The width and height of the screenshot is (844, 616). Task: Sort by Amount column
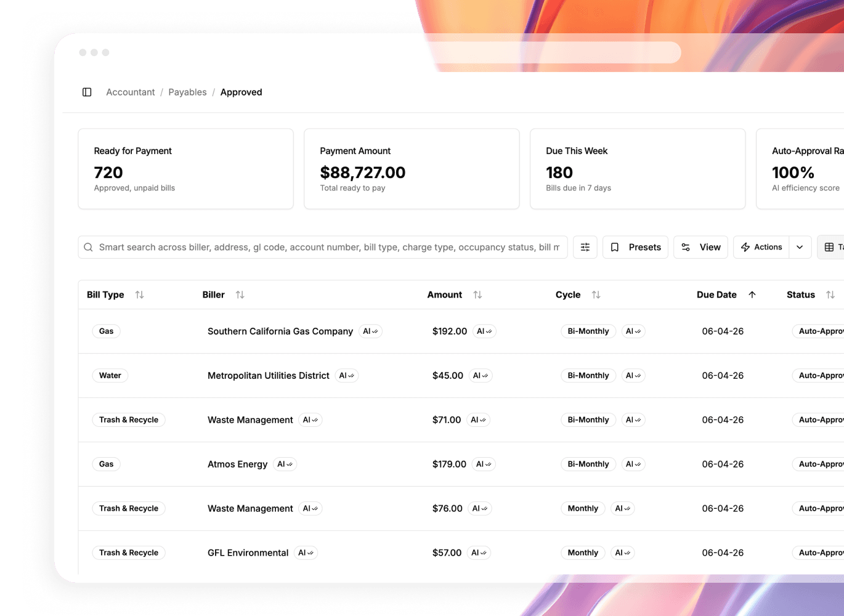click(477, 295)
